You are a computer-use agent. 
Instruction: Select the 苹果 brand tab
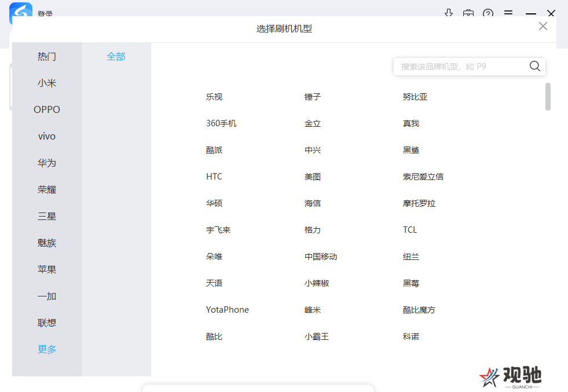[x=47, y=270]
